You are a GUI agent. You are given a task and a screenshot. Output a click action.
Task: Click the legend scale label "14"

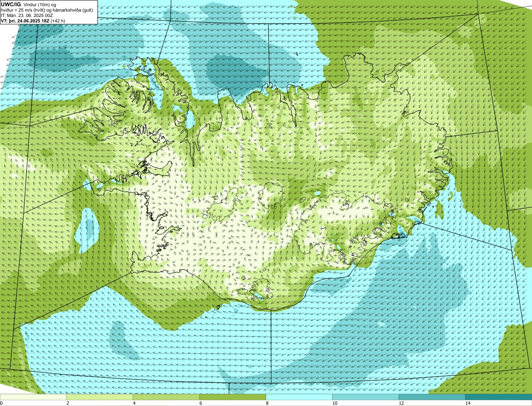point(468,403)
